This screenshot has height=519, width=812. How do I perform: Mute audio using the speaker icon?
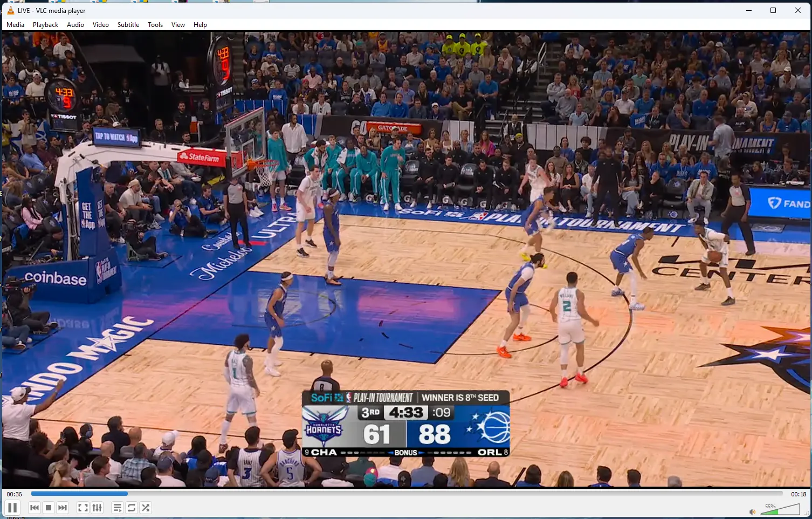click(753, 511)
